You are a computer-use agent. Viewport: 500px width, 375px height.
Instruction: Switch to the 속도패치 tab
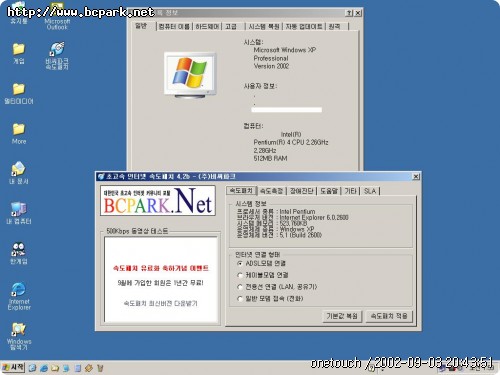click(241, 191)
